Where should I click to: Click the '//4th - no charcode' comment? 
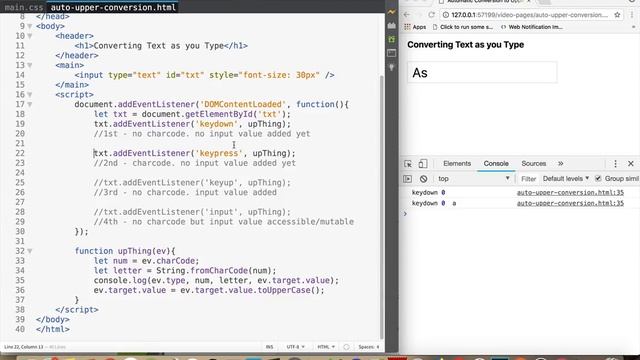click(224, 222)
